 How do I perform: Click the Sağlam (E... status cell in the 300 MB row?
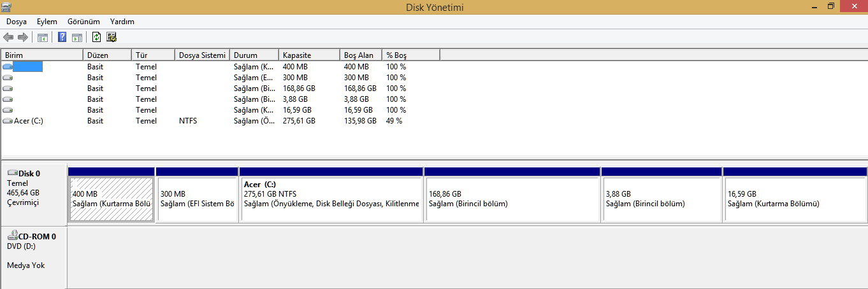click(255, 78)
